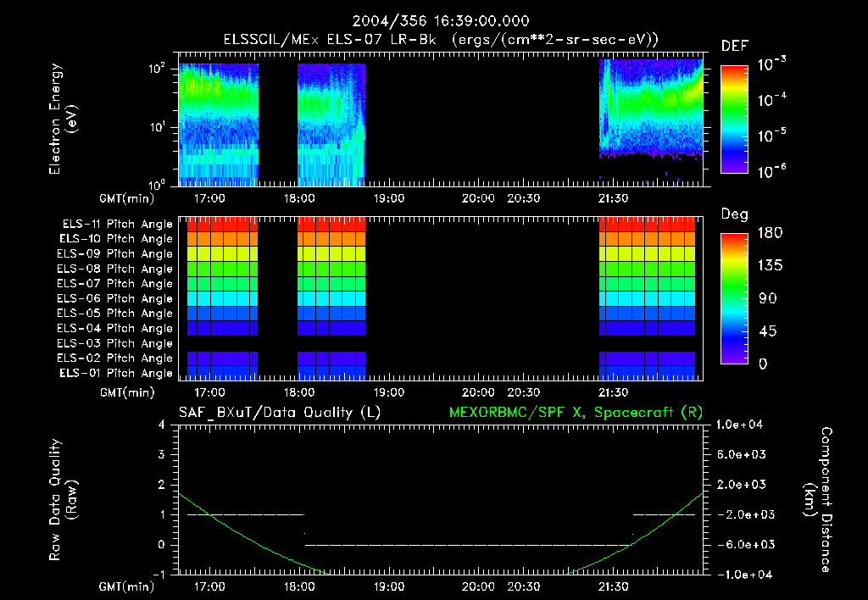Select the ELS-02 Pitch Angle row label
This screenshot has height=600, width=868.
(x=115, y=358)
